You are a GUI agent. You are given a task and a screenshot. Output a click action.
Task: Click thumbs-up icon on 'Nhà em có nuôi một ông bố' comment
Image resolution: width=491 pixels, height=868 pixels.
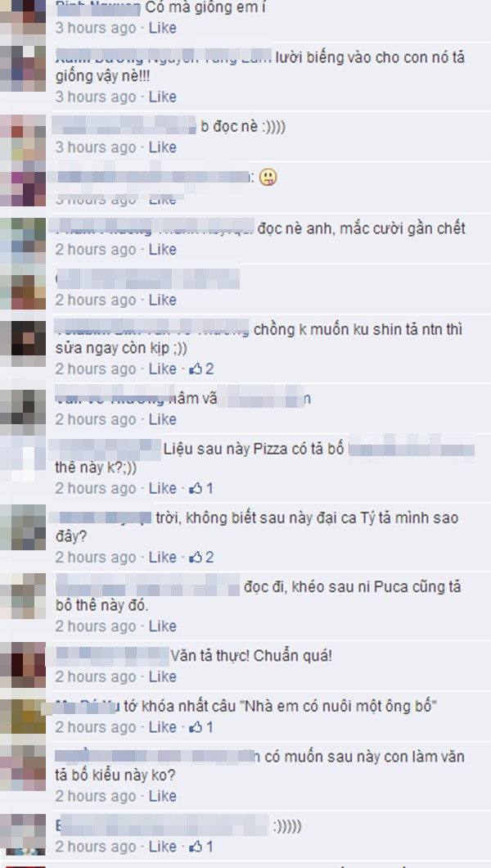(196, 727)
